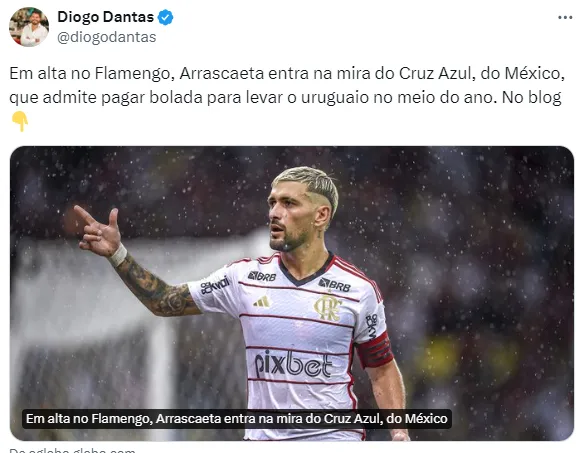Click the player's blond-haired head in photo
The image size is (581, 453).
(303, 208)
